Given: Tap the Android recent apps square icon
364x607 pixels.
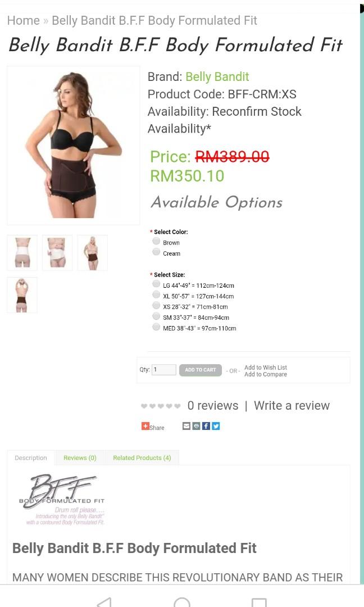Looking at the screenshot, I should coord(259,602).
